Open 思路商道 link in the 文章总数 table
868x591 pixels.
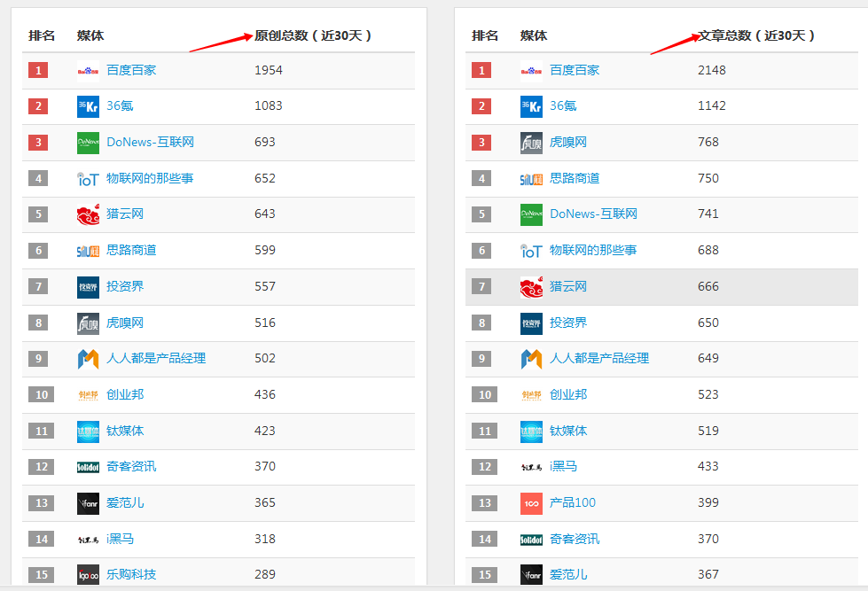(x=575, y=178)
